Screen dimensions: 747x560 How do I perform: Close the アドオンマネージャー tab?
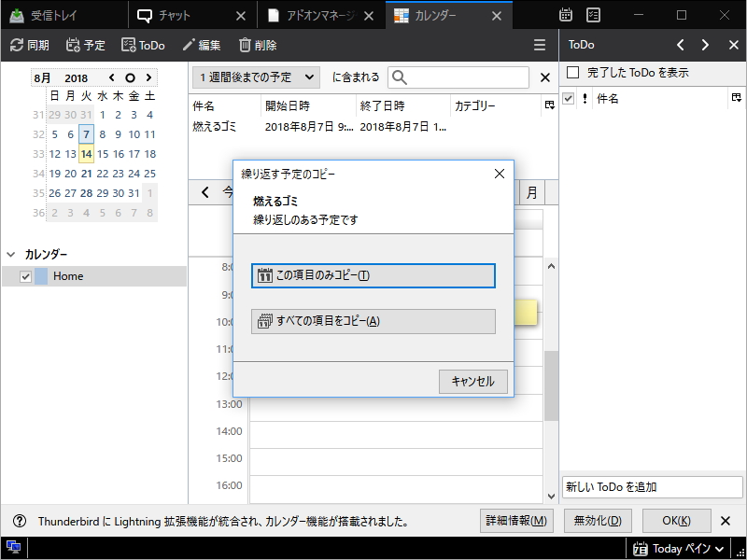point(369,16)
